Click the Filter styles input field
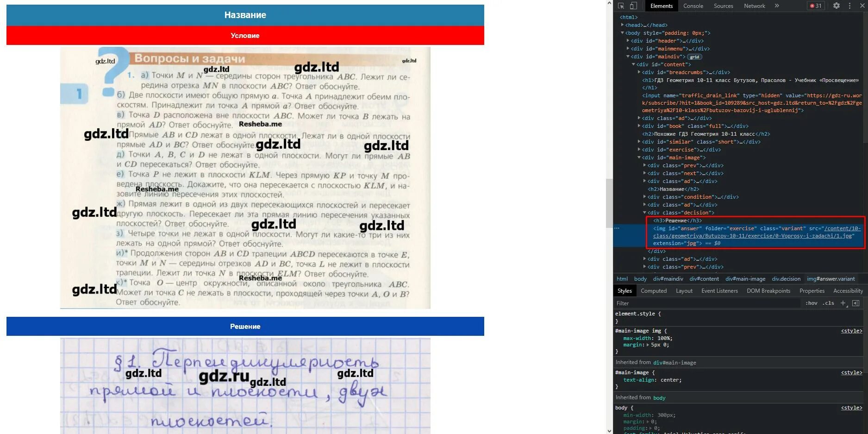The height and width of the screenshot is (434, 868). pos(707,303)
